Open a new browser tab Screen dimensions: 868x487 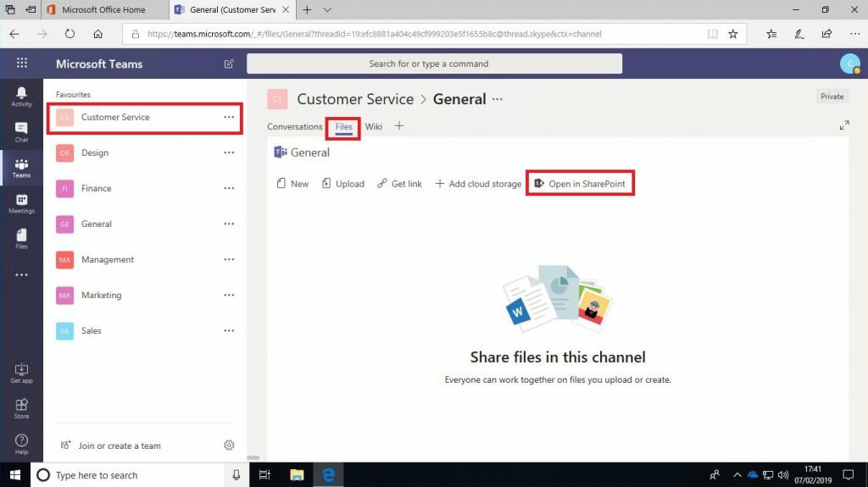[307, 9]
